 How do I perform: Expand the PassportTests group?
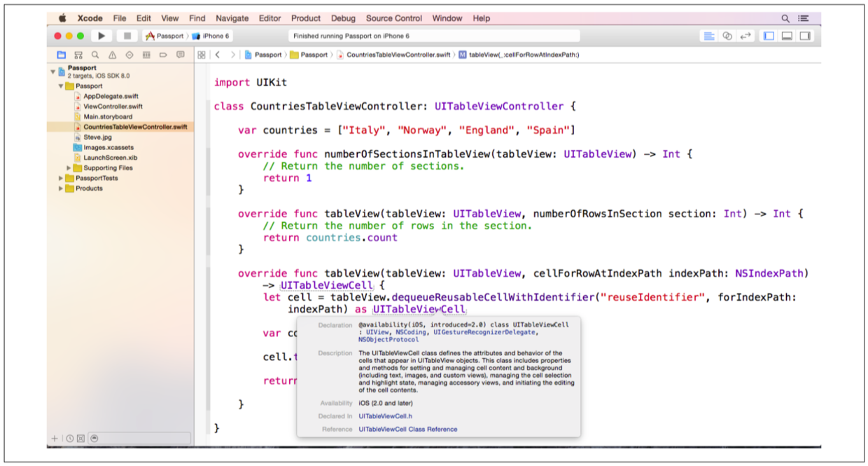point(61,178)
